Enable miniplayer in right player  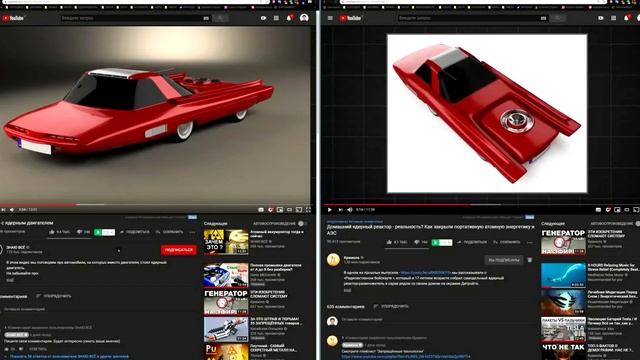[x=617, y=210]
